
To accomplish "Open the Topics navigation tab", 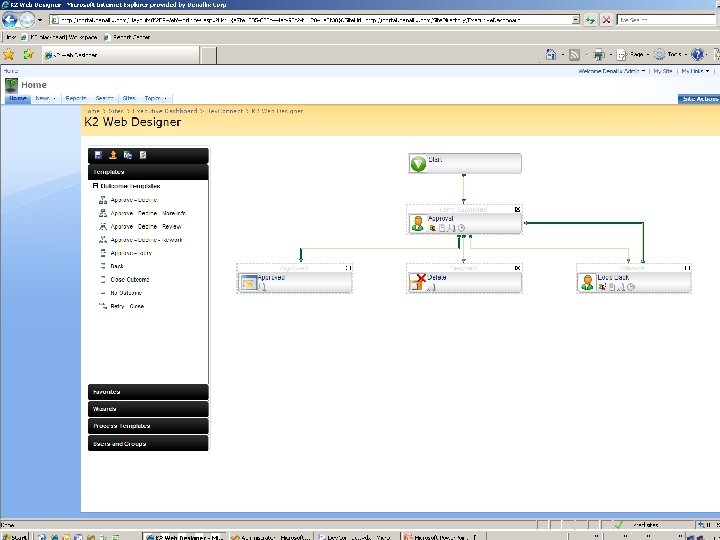I will (x=156, y=98).
